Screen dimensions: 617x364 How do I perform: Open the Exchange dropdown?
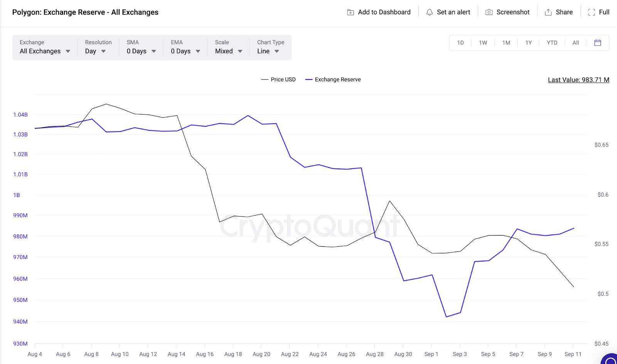click(45, 51)
